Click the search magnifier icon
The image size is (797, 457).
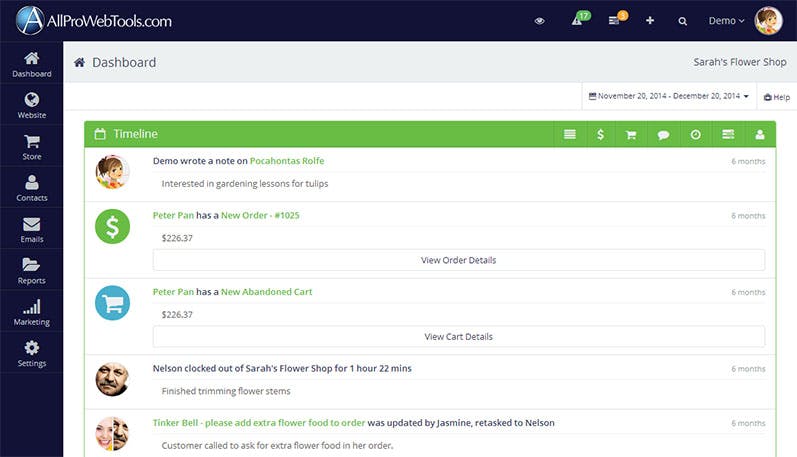click(x=683, y=21)
